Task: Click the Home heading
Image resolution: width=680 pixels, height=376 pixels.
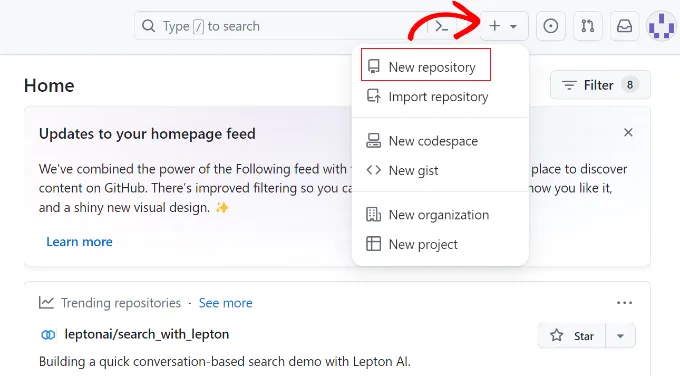Action: [x=49, y=85]
